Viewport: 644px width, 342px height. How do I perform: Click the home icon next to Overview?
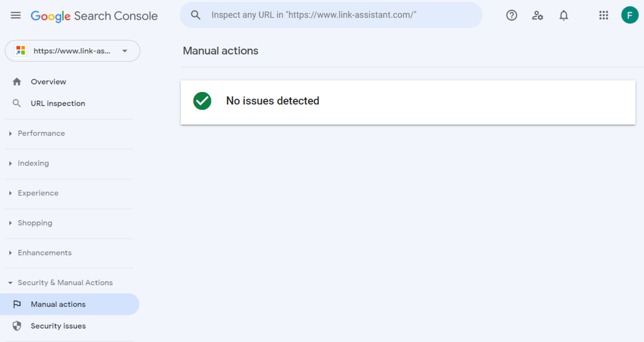pyautogui.click(x=17, y=81)
